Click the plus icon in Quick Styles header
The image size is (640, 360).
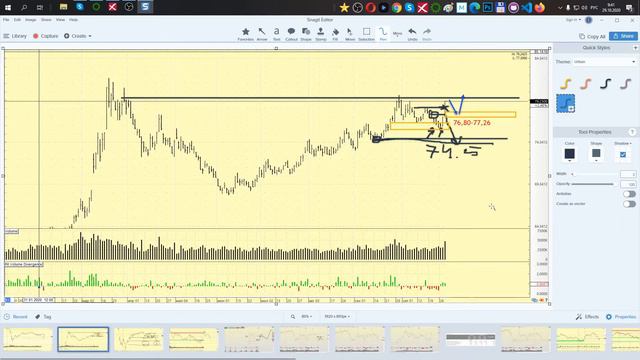(636, 48)
